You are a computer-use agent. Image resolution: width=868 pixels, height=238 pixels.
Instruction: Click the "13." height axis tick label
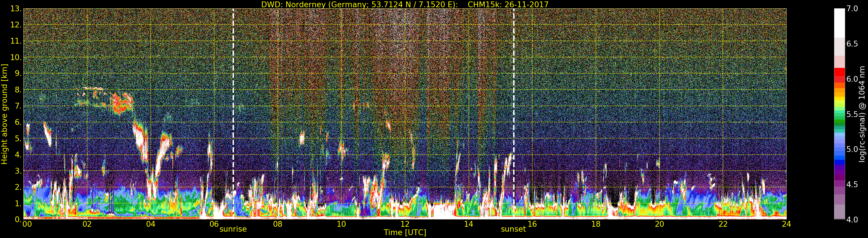[x=16, y=9]
